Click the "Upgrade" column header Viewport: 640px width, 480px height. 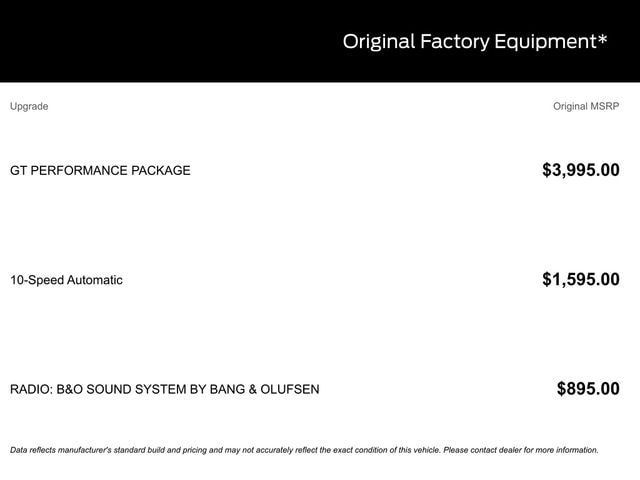click(x=29, y=106)
